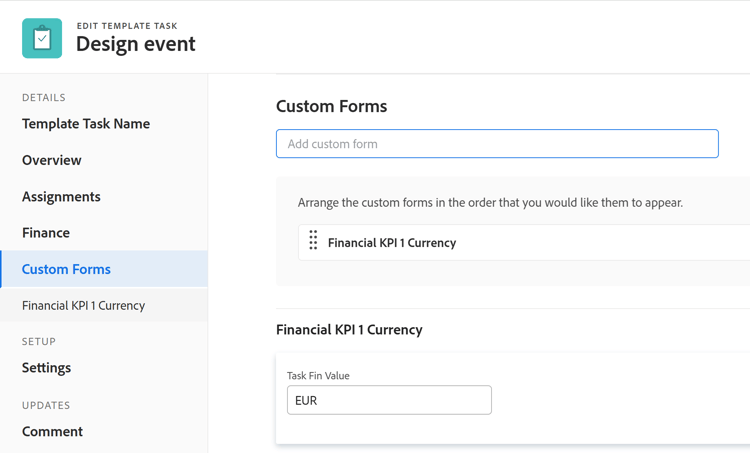750x453 pixels.
Task: Select Finance in the sidebar
Action: coord(46,233)
